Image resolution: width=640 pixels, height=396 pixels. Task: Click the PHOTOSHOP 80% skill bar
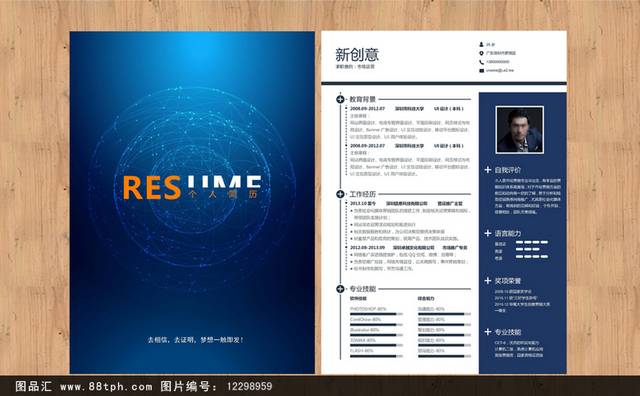[x=376, y=314]
